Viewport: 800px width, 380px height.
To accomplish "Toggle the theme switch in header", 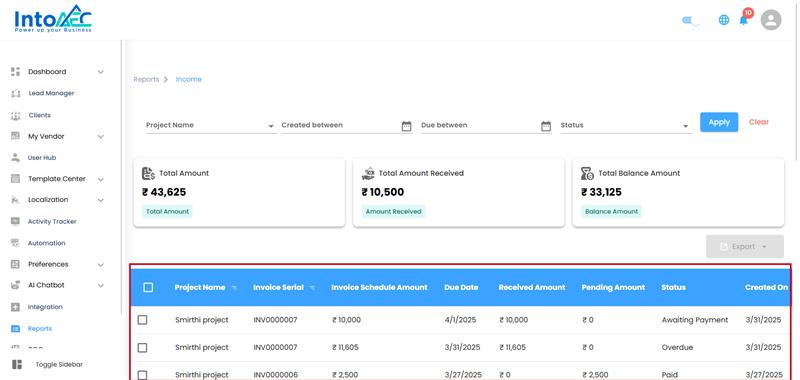I will [x=691, y=20].
